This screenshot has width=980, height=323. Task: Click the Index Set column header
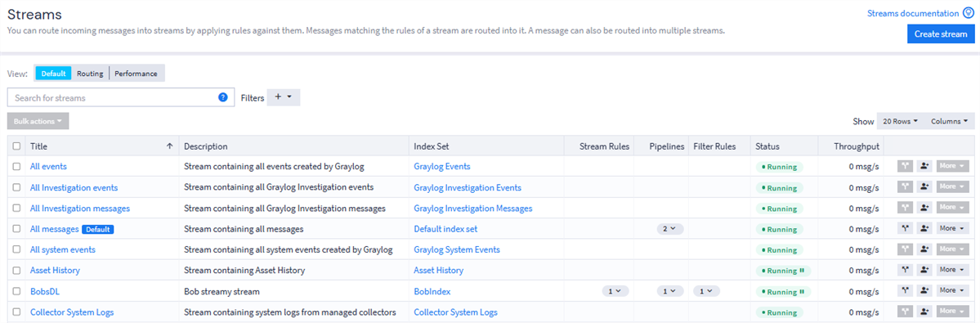pos(432,146)
